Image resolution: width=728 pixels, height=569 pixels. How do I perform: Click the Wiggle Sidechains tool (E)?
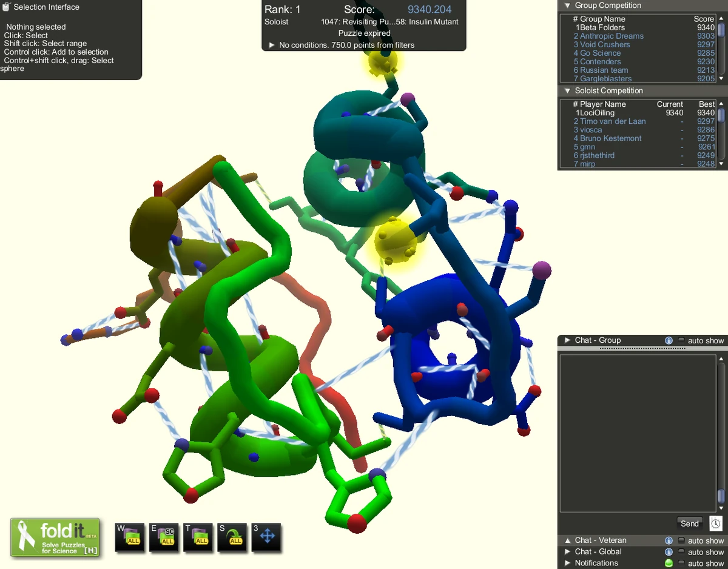click(164, 537)
